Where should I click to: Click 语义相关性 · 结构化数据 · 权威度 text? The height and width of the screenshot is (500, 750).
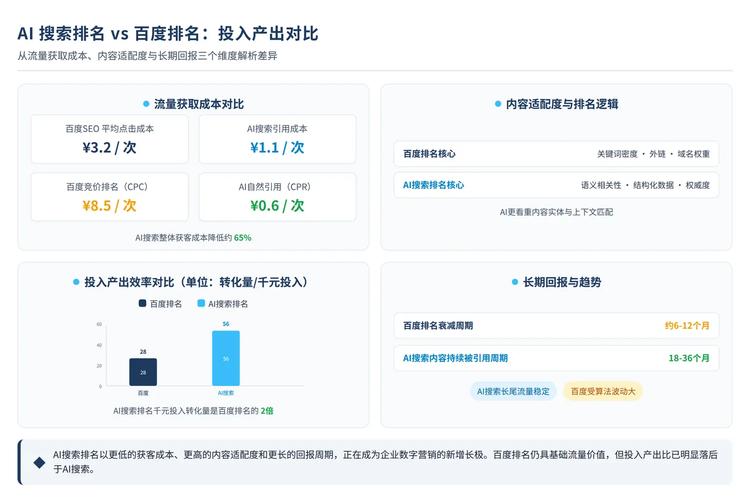[645, 185]
